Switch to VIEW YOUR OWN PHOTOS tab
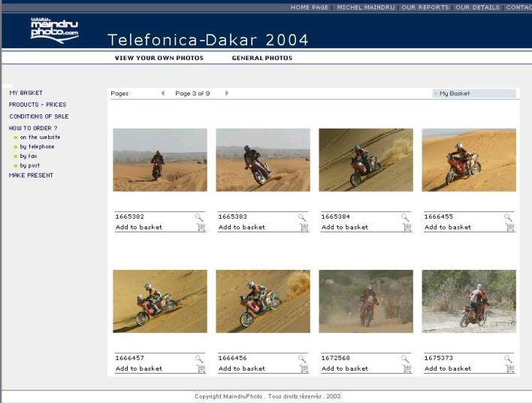This screenshot has width=532, height=403. pyautogui.click(x=159, y=58)
